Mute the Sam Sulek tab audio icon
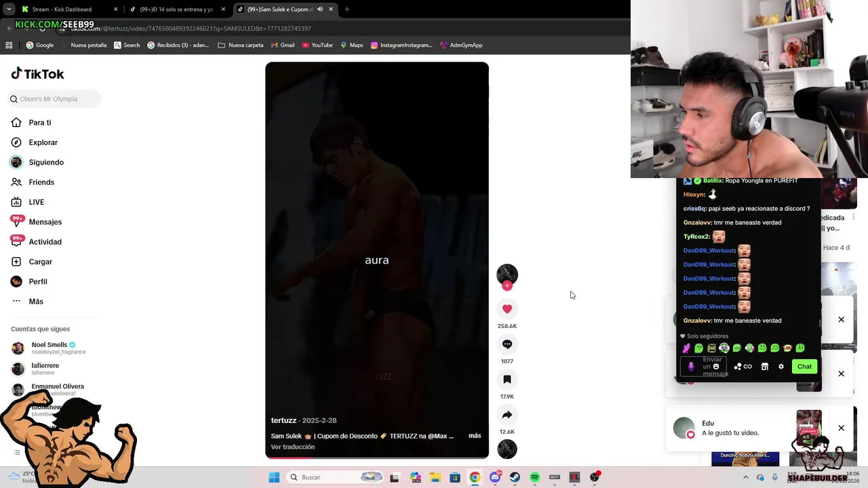Image resolution: width=868 pixels, height=488 pixels. (320, 9)
